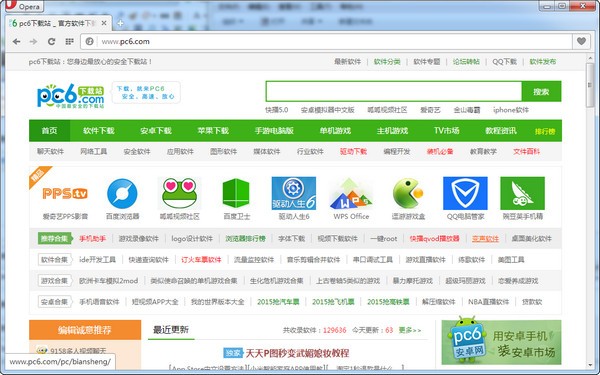Open red 文件百科 category link
This screenshot has height=375, width=600.
[527, 152]
